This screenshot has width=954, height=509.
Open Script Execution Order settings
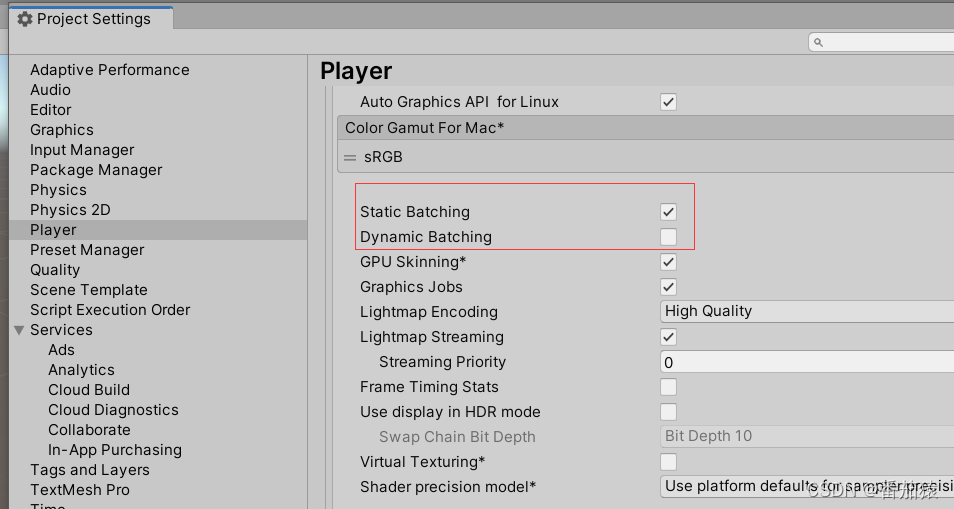[110, 310]
